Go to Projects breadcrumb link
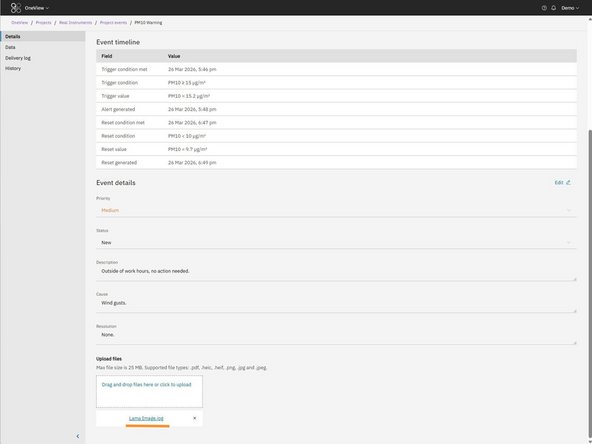The height and width of the screenshot is (444, 592). pos(43,23)
